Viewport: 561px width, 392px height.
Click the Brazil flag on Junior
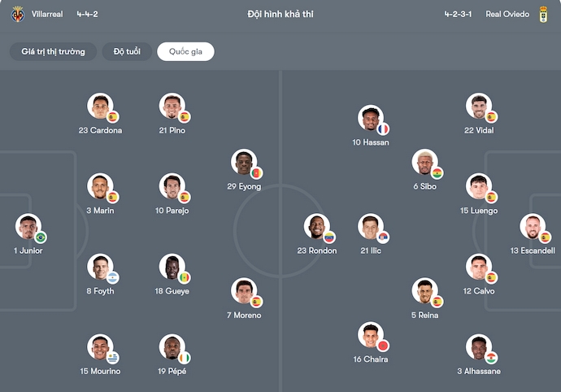[41, 237]
